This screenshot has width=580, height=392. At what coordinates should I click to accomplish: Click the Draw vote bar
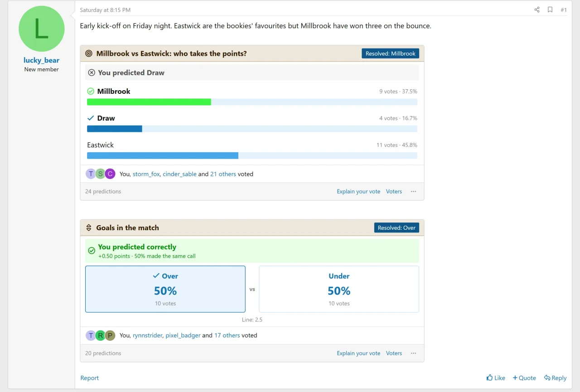click(x=115, y=129)
